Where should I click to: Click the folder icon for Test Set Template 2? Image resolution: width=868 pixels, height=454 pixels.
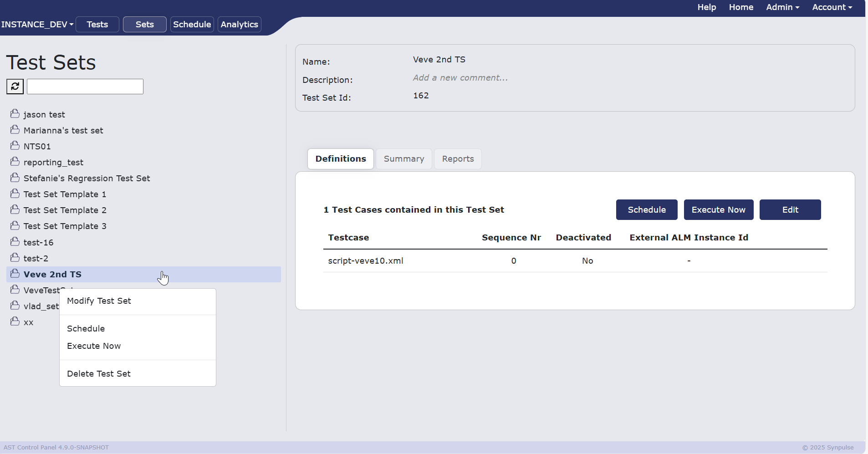(15, 209)
